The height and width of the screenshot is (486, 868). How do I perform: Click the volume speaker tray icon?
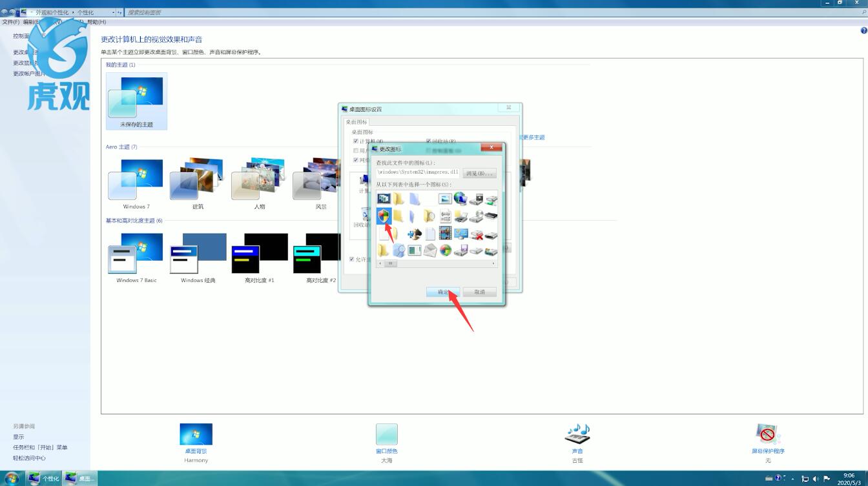(816, 479)
